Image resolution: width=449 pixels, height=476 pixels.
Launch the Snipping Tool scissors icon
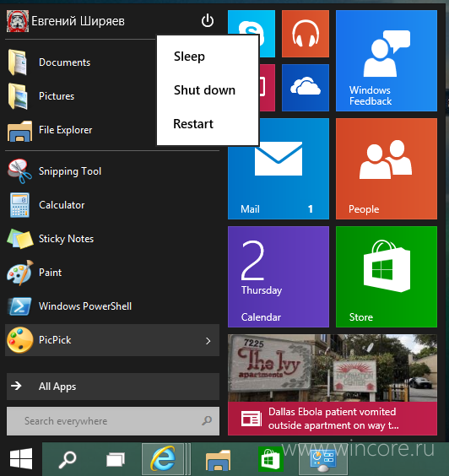coord(19,171)
